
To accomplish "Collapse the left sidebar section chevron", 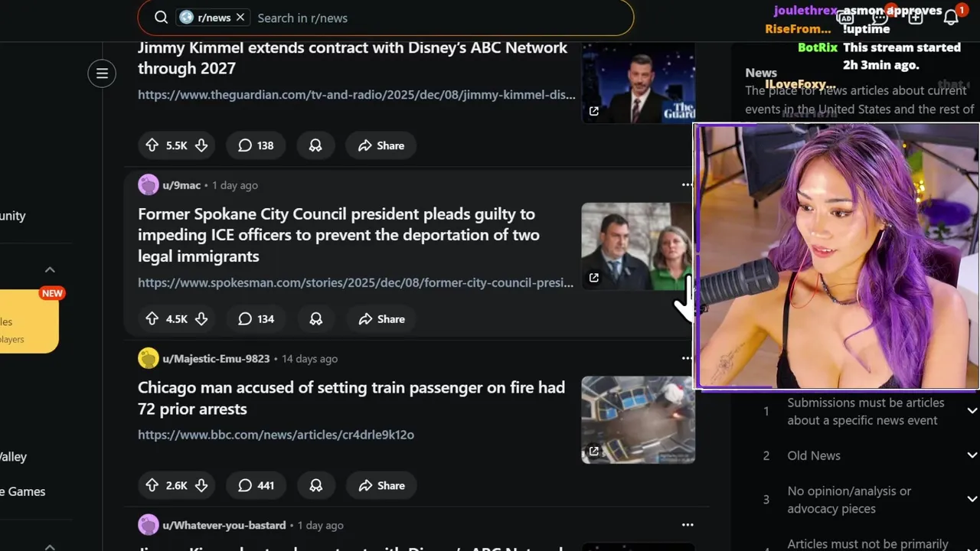I will point(50,269).
